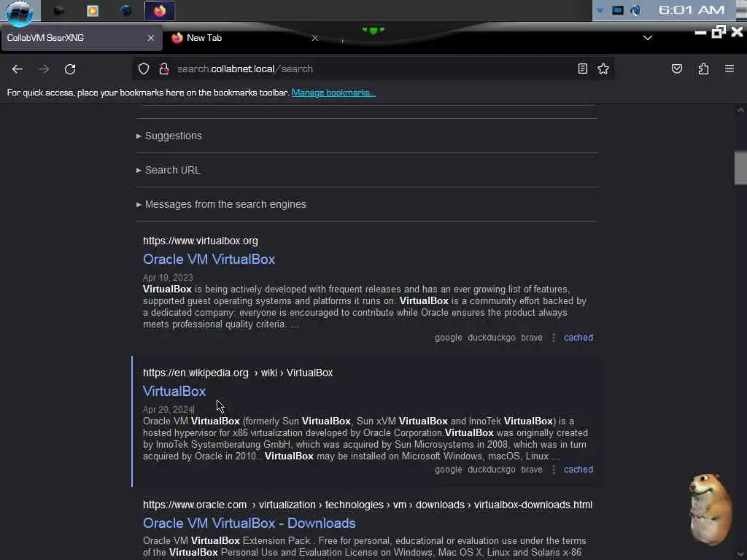Close the New Tab tab
This screenshot has height=560, width=747.
click(315, 38)
